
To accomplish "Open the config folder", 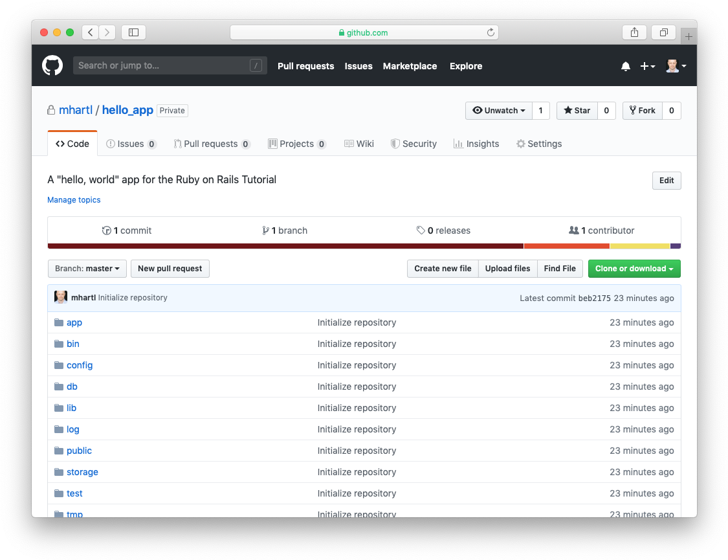I will pyautogui.click(x=80, y=365).
